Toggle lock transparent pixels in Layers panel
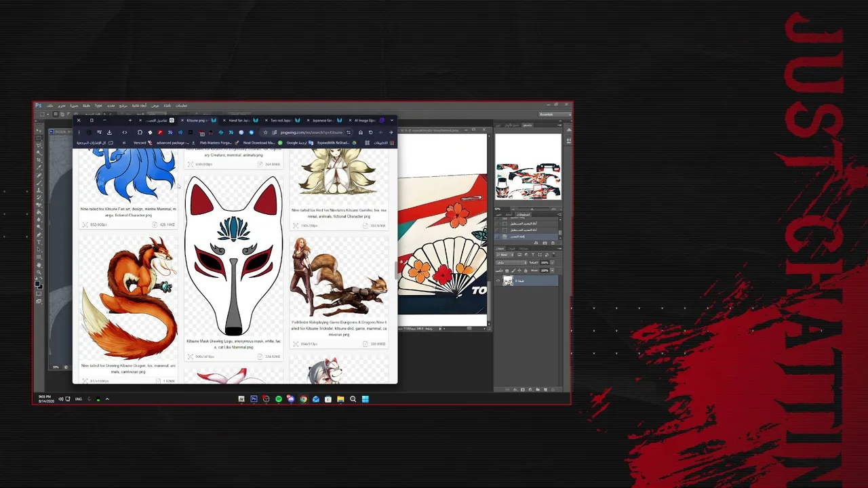This screenshot has height=488, width=868. pos(507,270)
